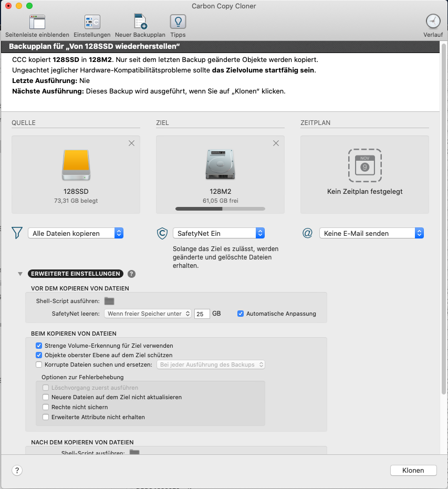Click the filter funnel icon
Viewport: 448px width, 489px height.
pyautogui.click(x=17, y=233)
